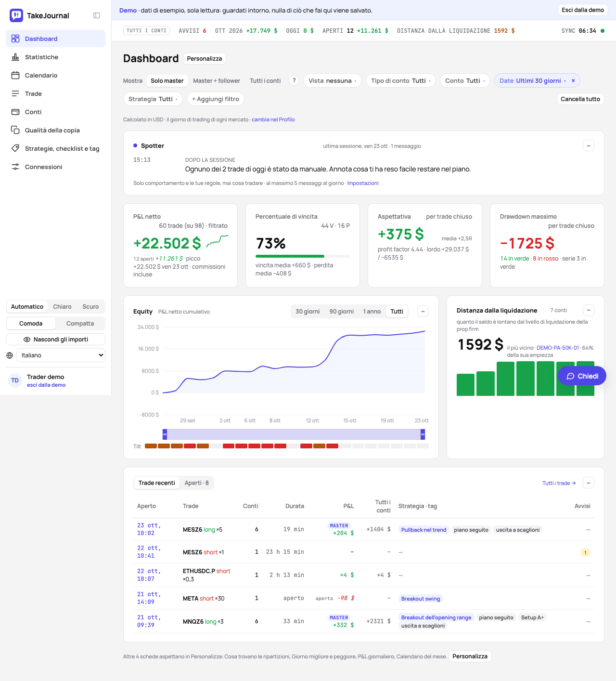
Task: Open the Conti page
Action: pyautogui.click(x=55, y=112)
